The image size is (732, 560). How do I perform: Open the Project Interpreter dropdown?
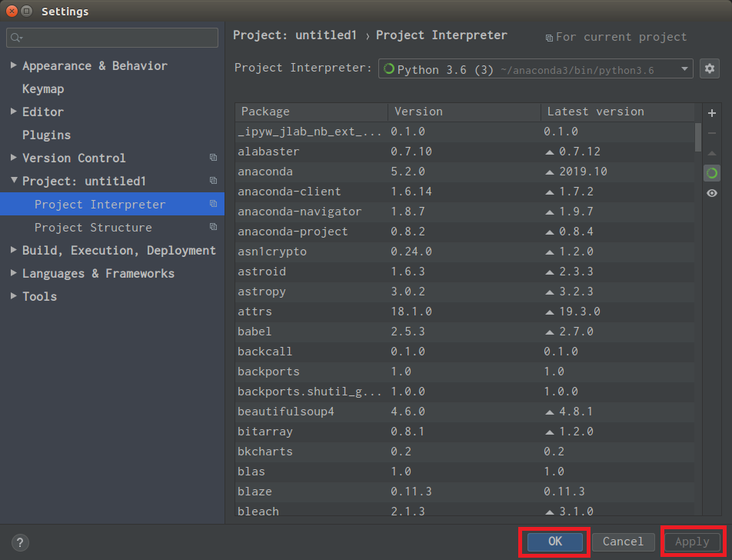535,69
